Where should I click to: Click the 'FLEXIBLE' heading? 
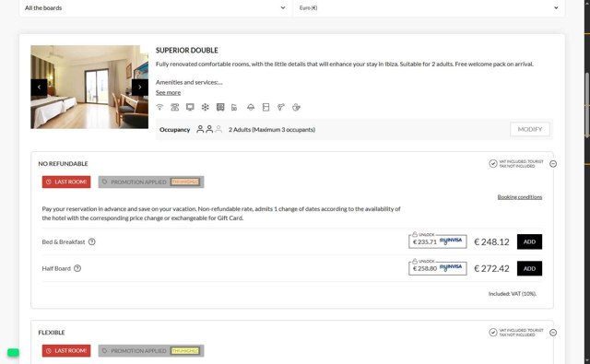(52, 333)
